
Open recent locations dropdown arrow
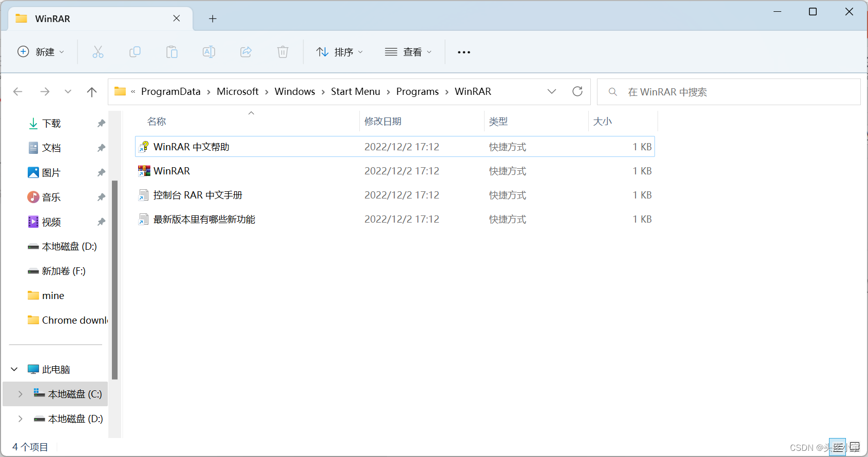[x=68, y=92]
